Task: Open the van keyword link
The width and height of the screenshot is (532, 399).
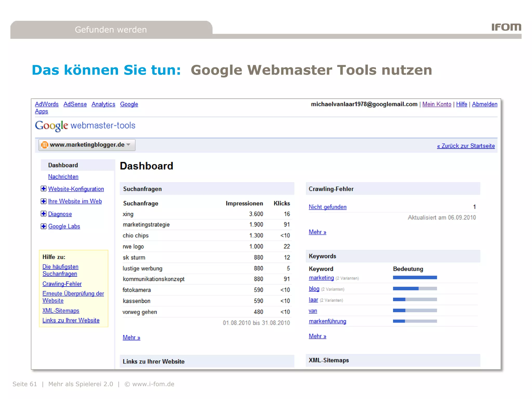Action: coord(313,311)
